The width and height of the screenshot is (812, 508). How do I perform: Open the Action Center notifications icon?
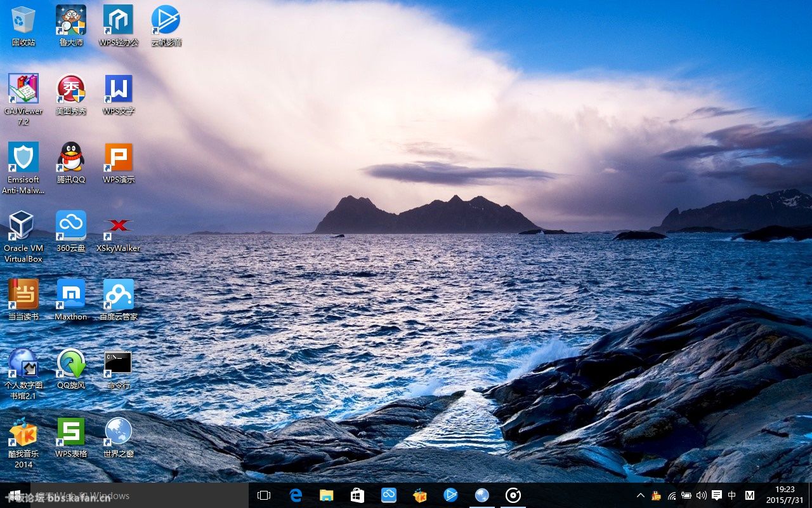[717, 495]
